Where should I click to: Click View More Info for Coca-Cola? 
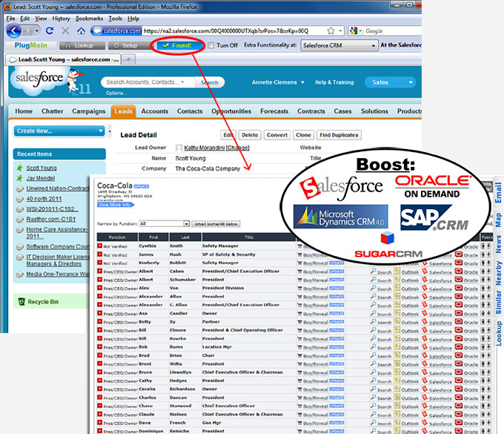pyautogui.click(x=116, y=205)
